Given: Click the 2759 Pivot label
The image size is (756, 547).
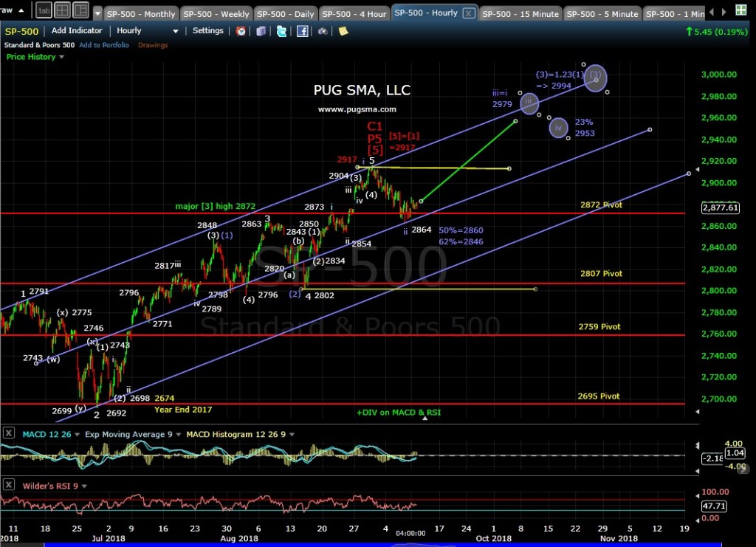Looking at the screenshot, I should 599,326.
